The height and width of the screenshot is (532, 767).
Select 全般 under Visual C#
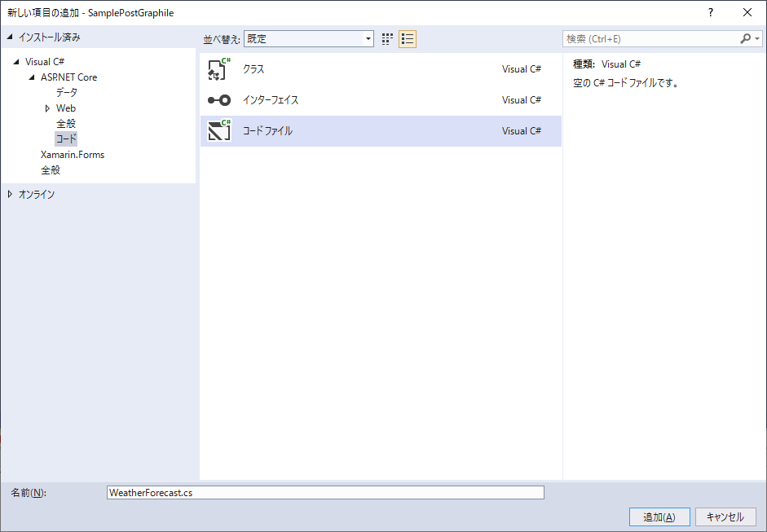point(51,170)
